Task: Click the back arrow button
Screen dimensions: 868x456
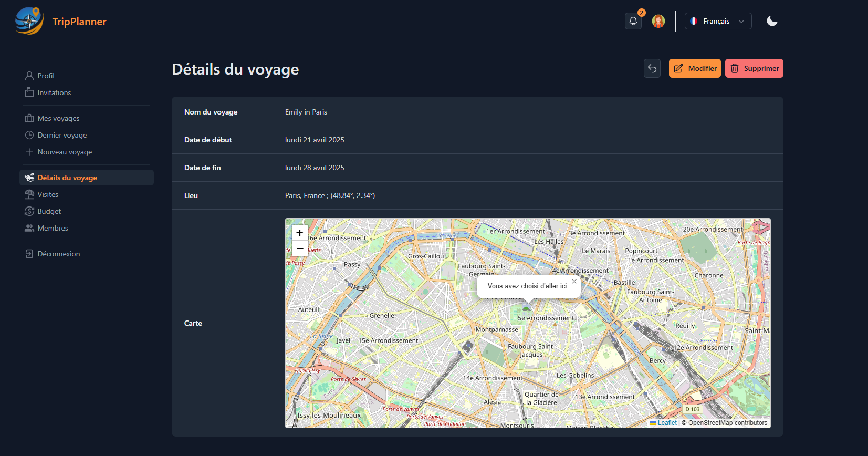Action: tap(652, 68)
